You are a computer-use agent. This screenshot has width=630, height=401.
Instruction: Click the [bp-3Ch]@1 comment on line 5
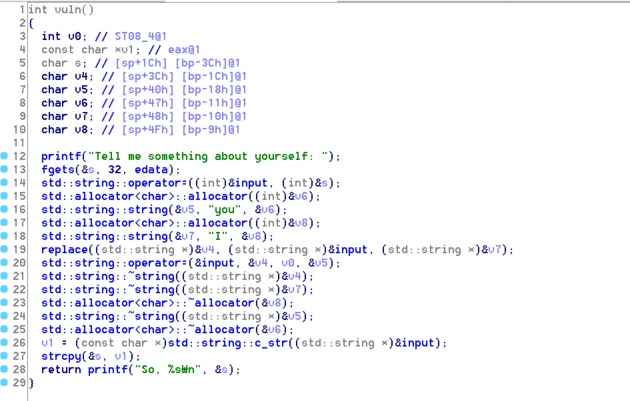coord(207,63)
